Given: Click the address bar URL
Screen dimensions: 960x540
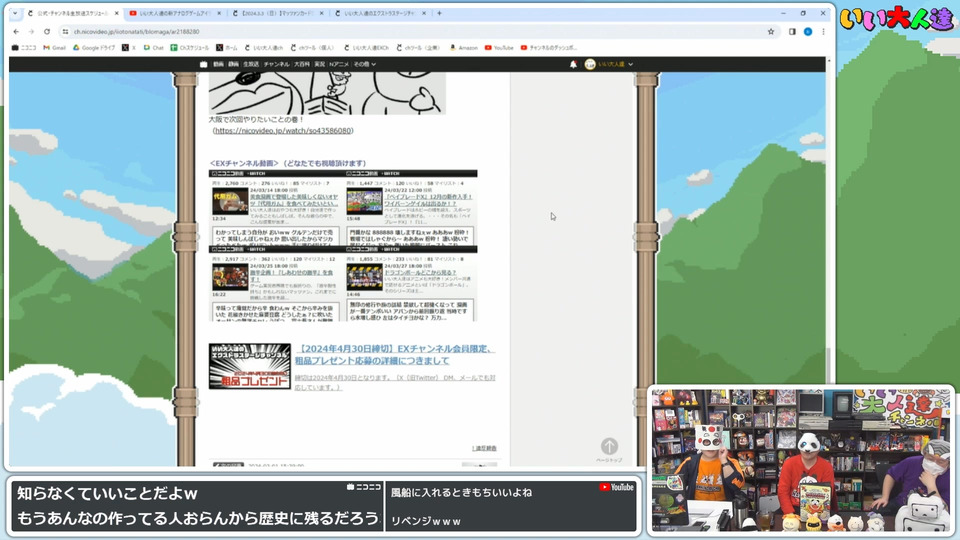Looking at the screenshot, I should [136, 32].
